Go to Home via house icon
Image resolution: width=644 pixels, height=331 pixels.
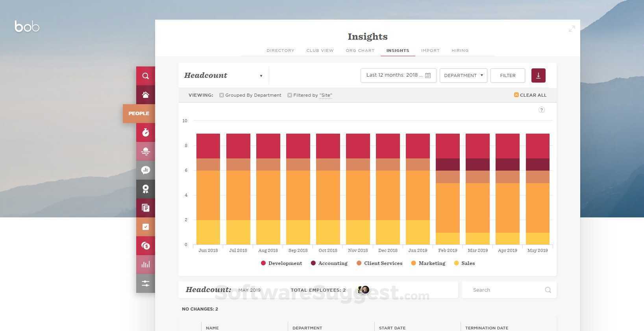pos(146,95)
